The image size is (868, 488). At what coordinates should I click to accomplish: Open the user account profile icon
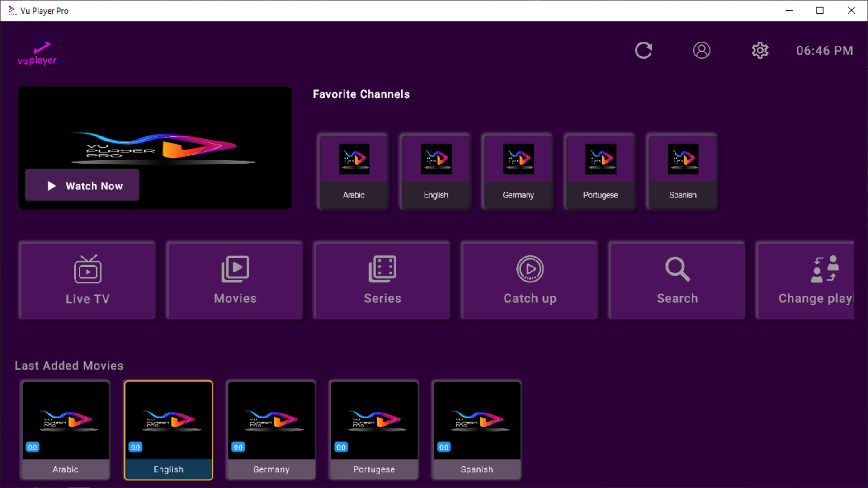pyautogui.click(x=702, y=51)
